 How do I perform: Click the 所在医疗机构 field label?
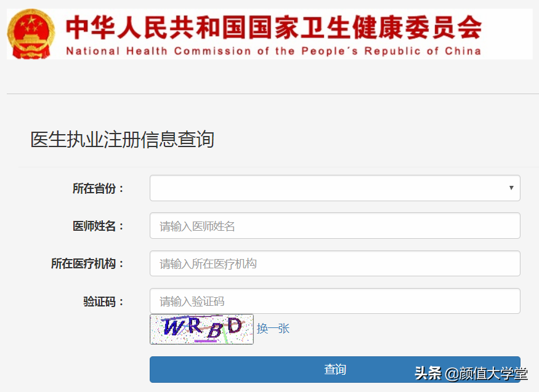tap(87, 263)
